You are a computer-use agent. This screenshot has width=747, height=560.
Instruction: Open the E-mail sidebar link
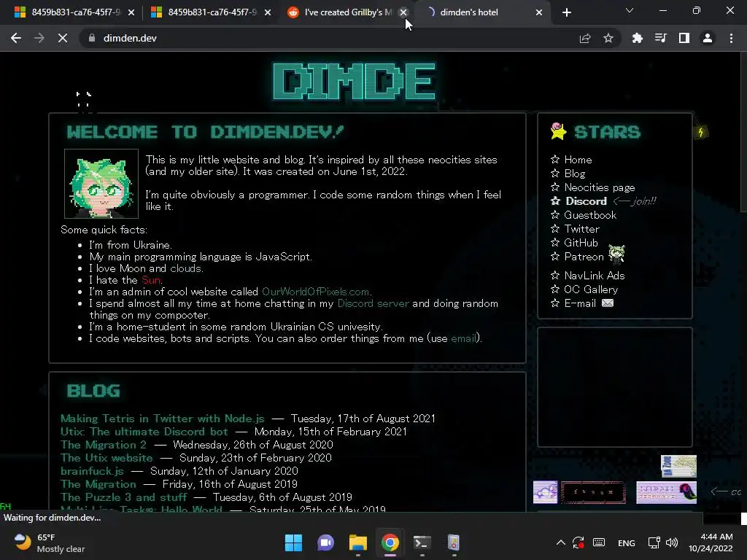tap(580, 303)
